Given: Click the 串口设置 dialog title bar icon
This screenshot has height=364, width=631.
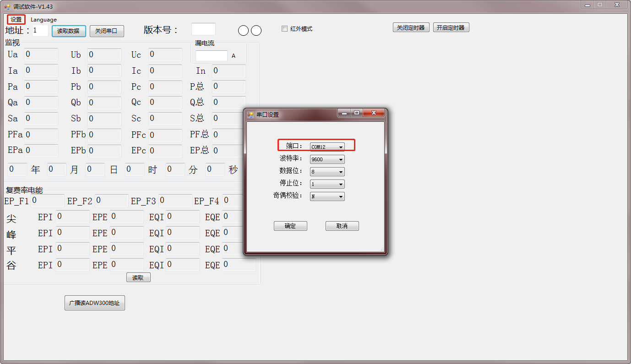Looking at the screenshot, I should [x=250, y=114].
